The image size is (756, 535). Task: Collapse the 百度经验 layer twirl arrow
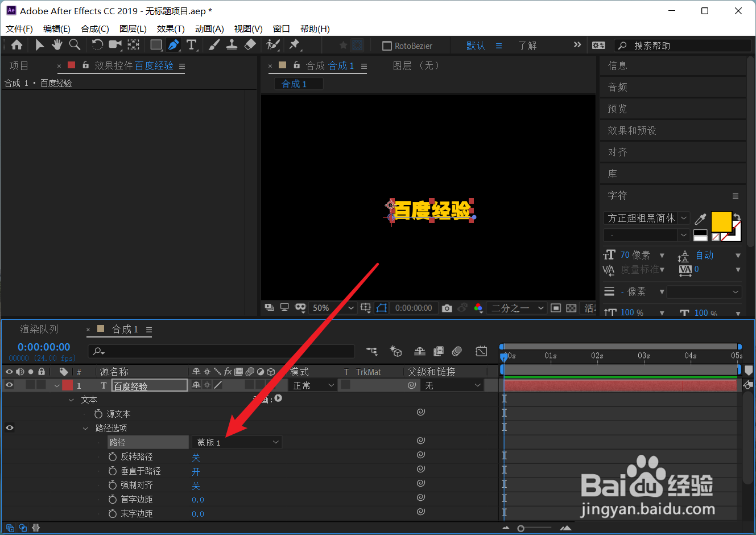pos(57,386)
